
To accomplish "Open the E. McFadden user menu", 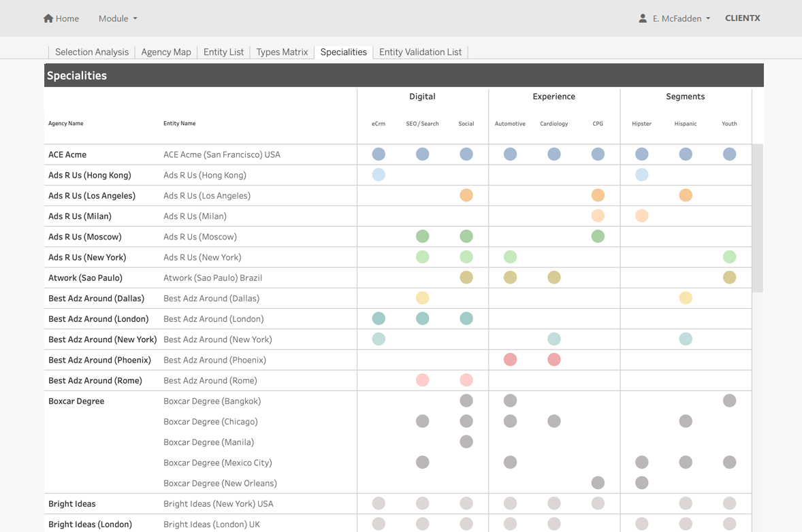I will (x=681, y=18).
